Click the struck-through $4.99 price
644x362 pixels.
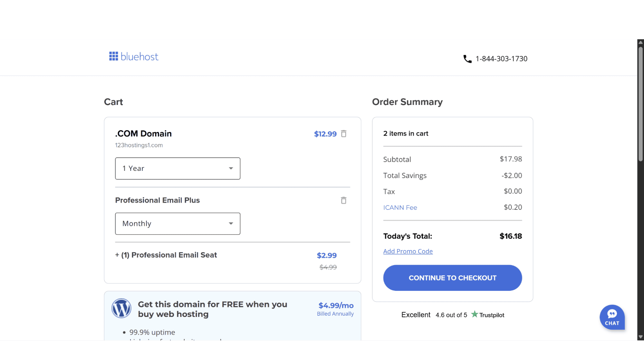pyautogui.click(x=328, y=267)
